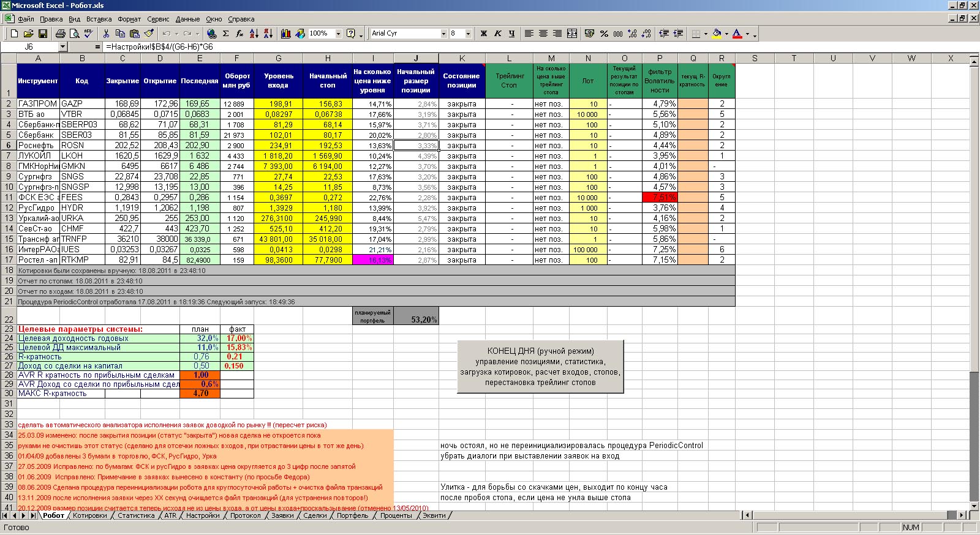Switch to the Котировки sheet tab
The height and width of the screenshot is (535, 980).
click(x=89, y=515)
